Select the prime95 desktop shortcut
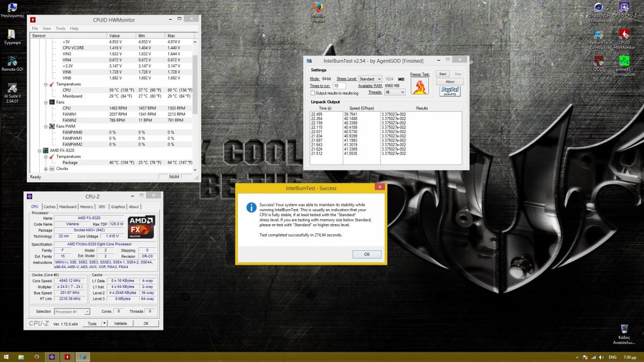Viewport: 644px width, 362px height. click(624, 67)
